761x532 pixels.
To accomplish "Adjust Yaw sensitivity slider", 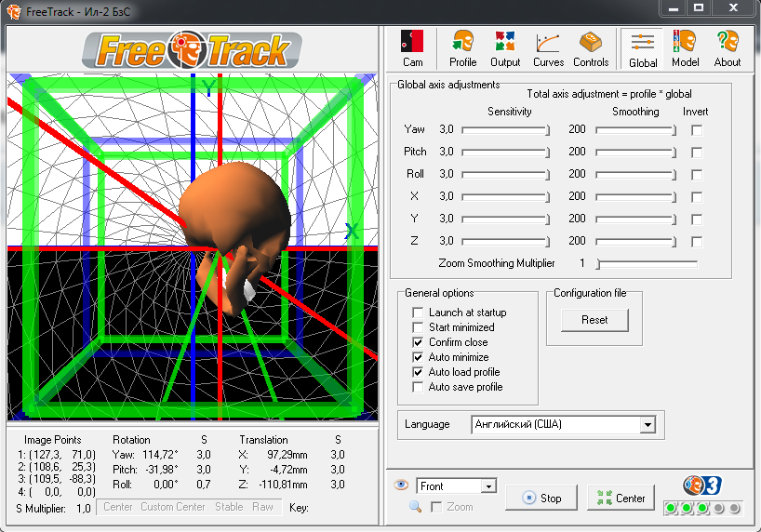I will 506,130.
